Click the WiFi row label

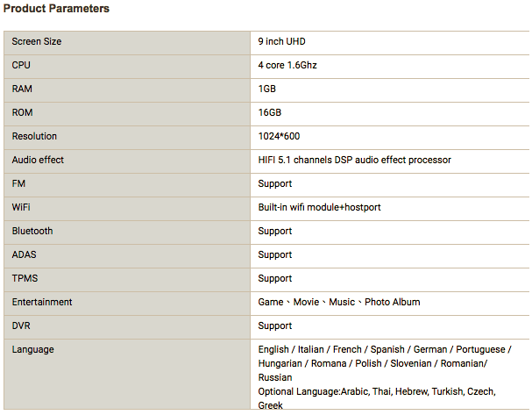tap(23, 208)
